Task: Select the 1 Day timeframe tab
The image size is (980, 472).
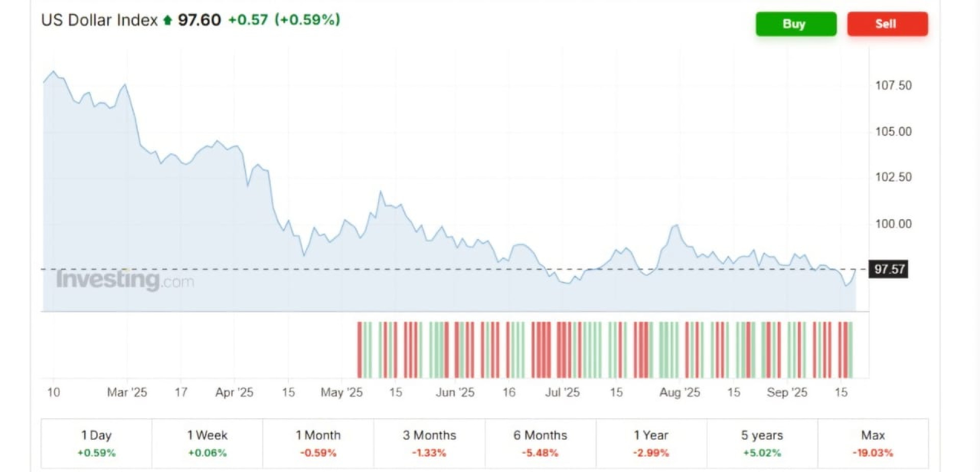Action: pyautogui.click(x=96, y=443)
